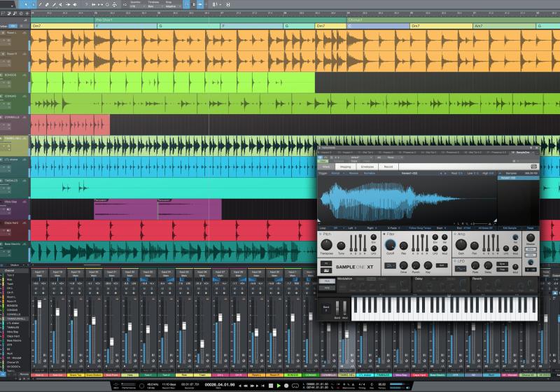Toggle the Filter section power button
The width and height of the screenshot is (560, 392).
click(384, 234)
